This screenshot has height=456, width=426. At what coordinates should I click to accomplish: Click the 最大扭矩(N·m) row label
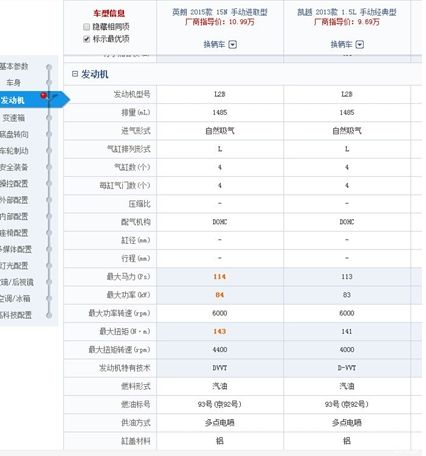pyautogui.click(x=125, y=331)
